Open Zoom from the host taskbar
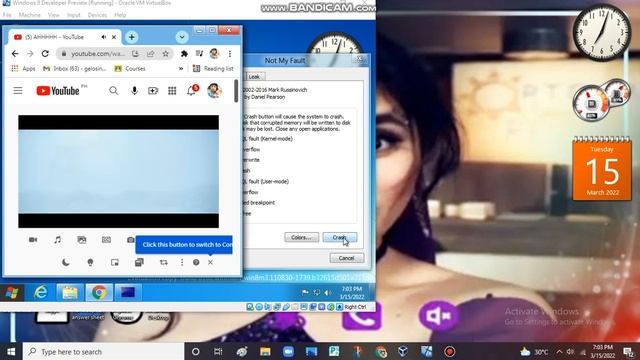This screenshot has height=360, width=640. pyautogui.click(x=288, y=351)
